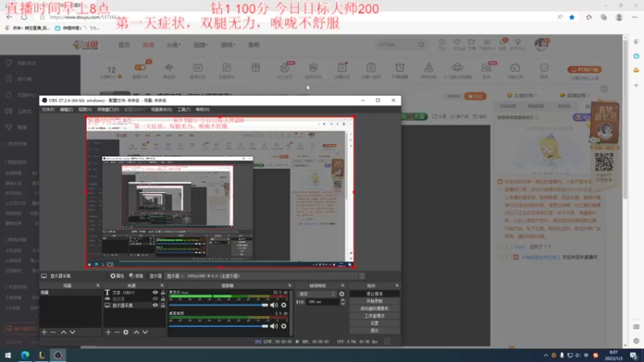The width and height of the screenshot is (644, 362).
Task: Toggle visibility of the 文本 (GDI+) source
Action: click(155, 293)
